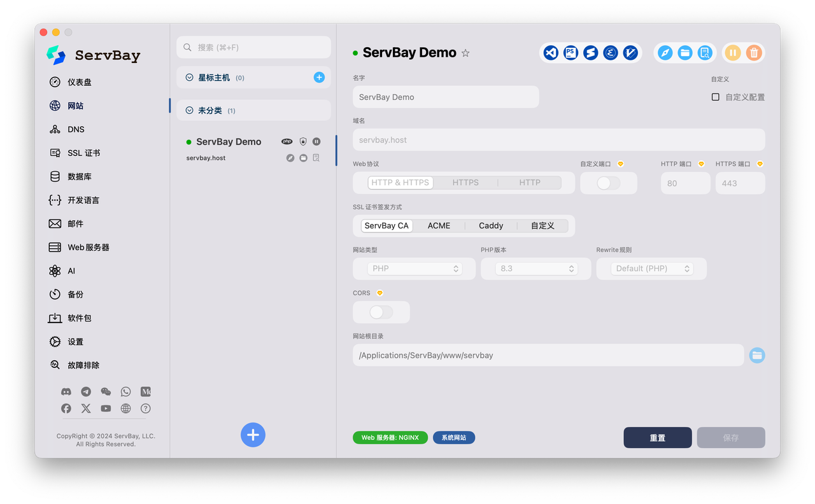Open the help question mark icon
This screenshot has height=504, width=815.
146,409
